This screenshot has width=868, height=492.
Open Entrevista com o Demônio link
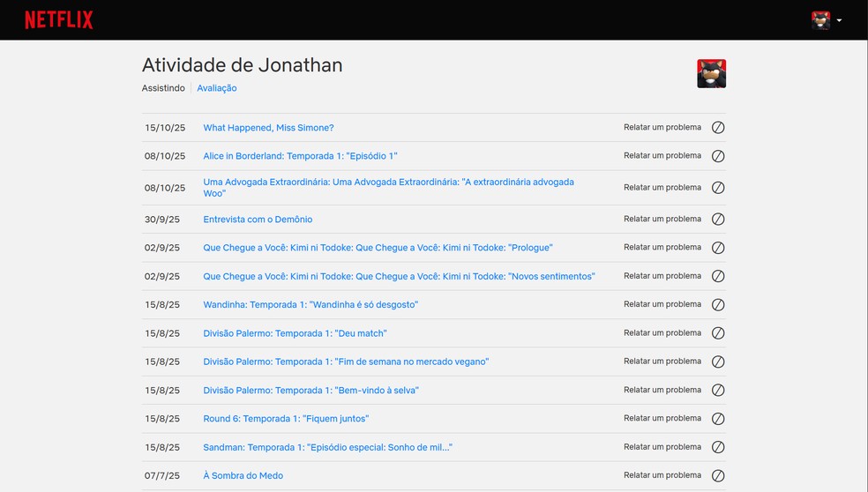258,220
